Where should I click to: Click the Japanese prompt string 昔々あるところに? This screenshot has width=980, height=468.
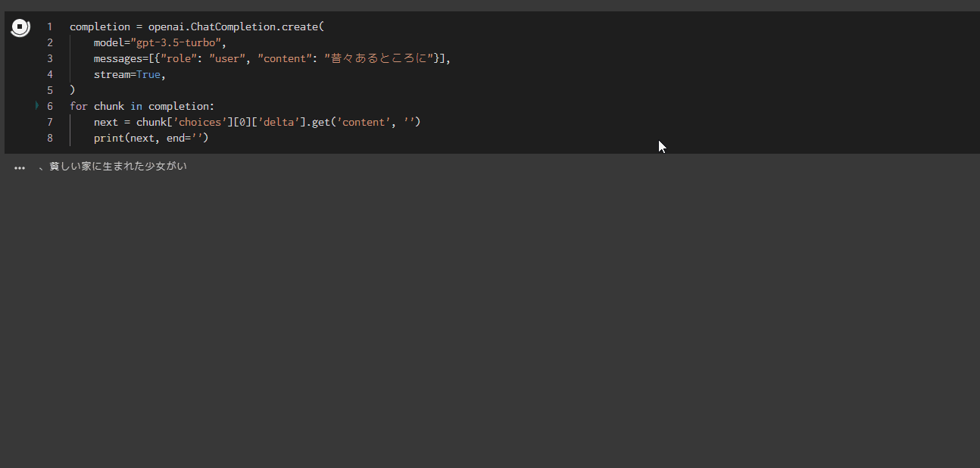pyautogui.click(x=381, y=58)
